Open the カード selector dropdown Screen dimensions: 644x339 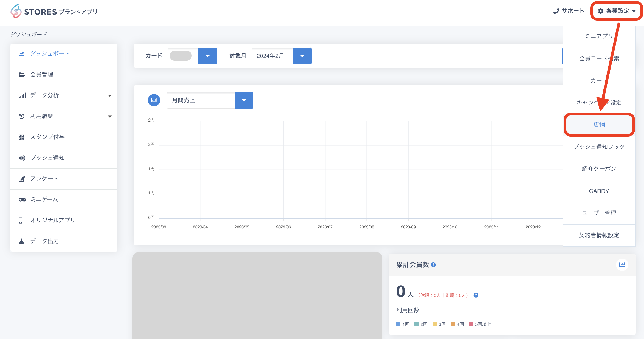(207, 56)
